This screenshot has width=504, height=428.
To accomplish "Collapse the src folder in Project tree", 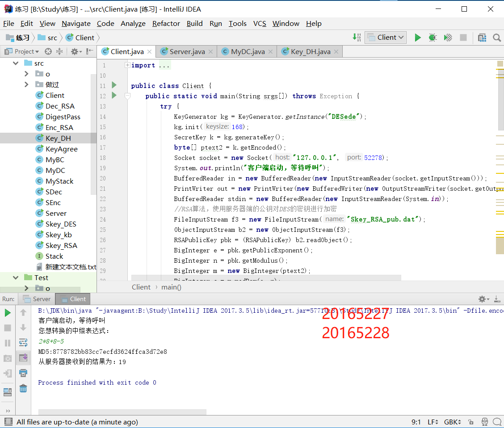I will point(16,63).
